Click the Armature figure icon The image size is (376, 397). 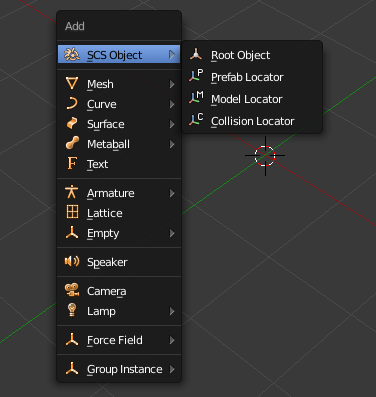(72, 192)
